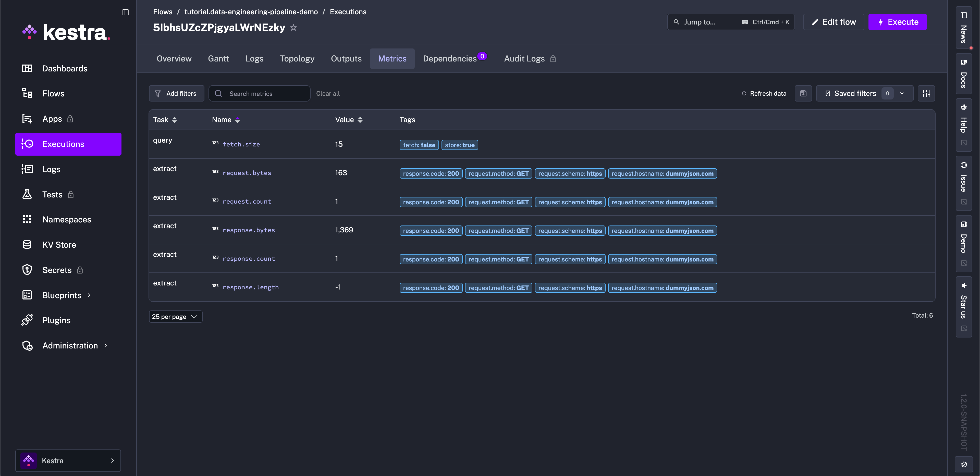The width and height of the screenshot is (980, 476).
Task: Click the Execute button
Action: (x=898, y=22)
